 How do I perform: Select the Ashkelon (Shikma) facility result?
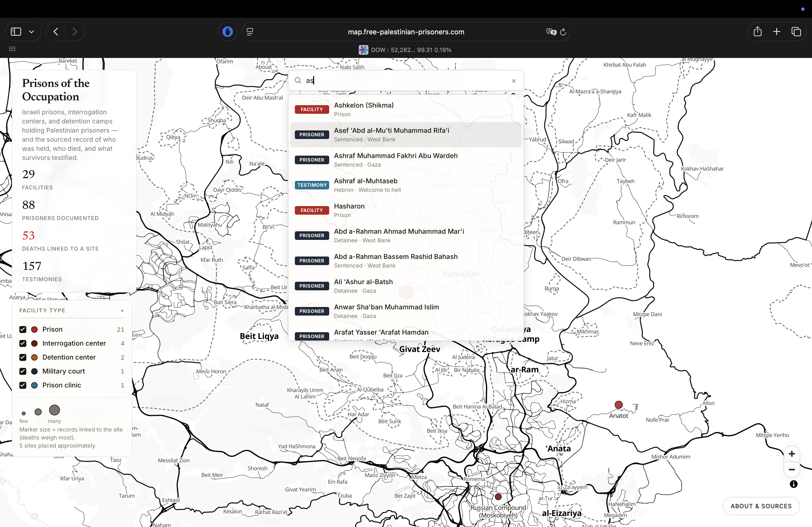click(406, 109)
